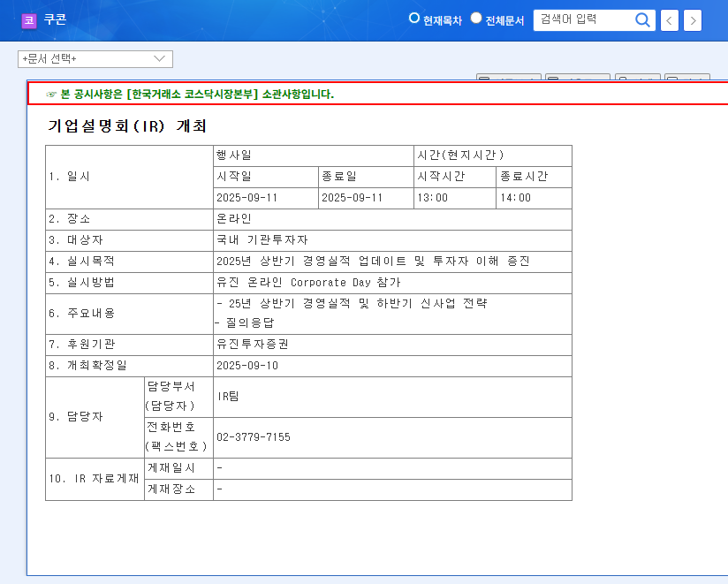Click the red 코 logo icon top-left

point(28,20)
